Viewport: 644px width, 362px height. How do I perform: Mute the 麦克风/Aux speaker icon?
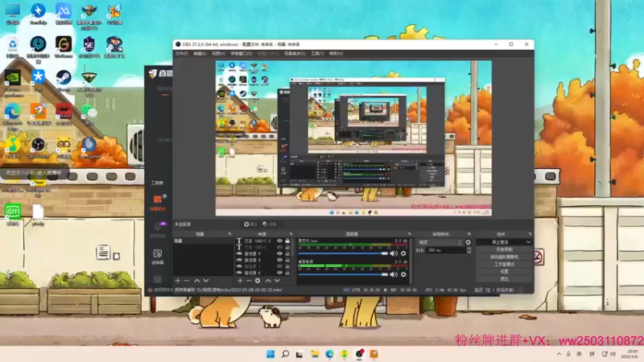[x=394, y=253]
